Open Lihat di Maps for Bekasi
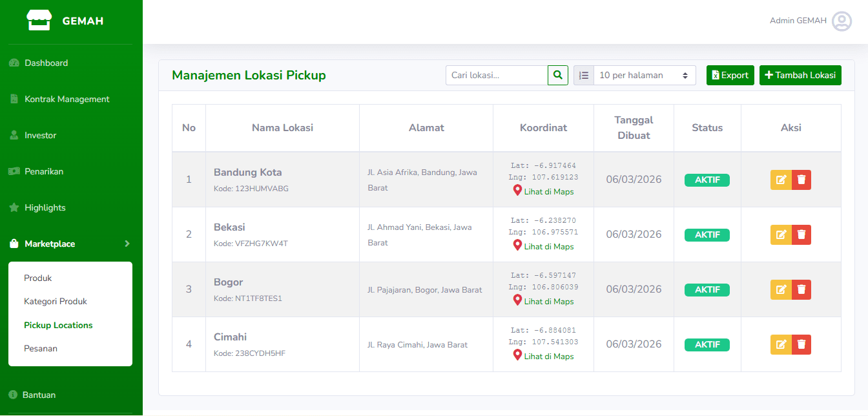The image size is (868, 416). pyautogui.click(x=543, y=246)
